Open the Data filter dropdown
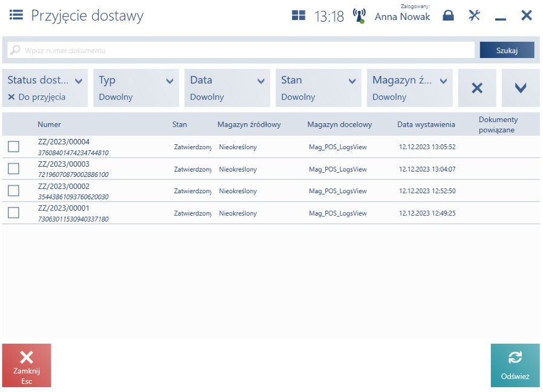Viewport: 543px width, 392px height. click(x=227, y=88)
